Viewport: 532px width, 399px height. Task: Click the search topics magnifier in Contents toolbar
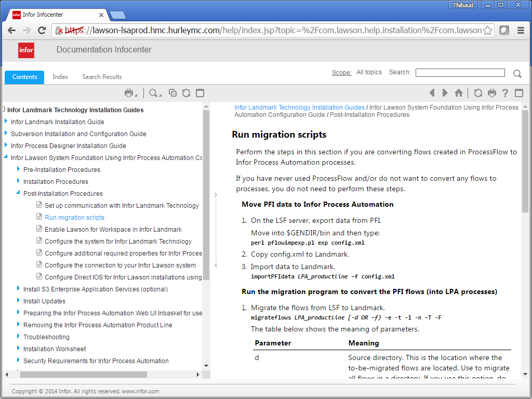click(153, 93)
